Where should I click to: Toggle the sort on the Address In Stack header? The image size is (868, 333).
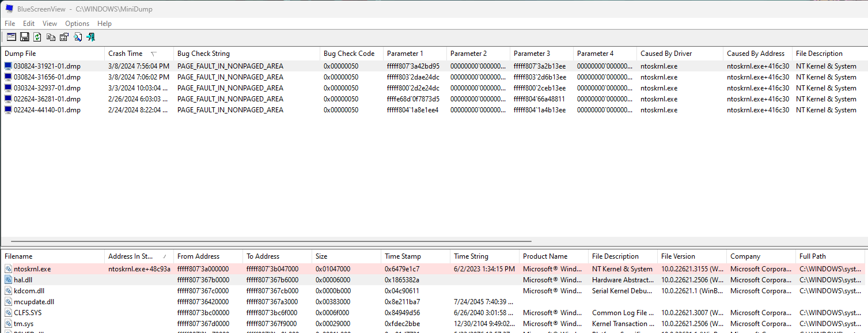click(x=139, y=256)
